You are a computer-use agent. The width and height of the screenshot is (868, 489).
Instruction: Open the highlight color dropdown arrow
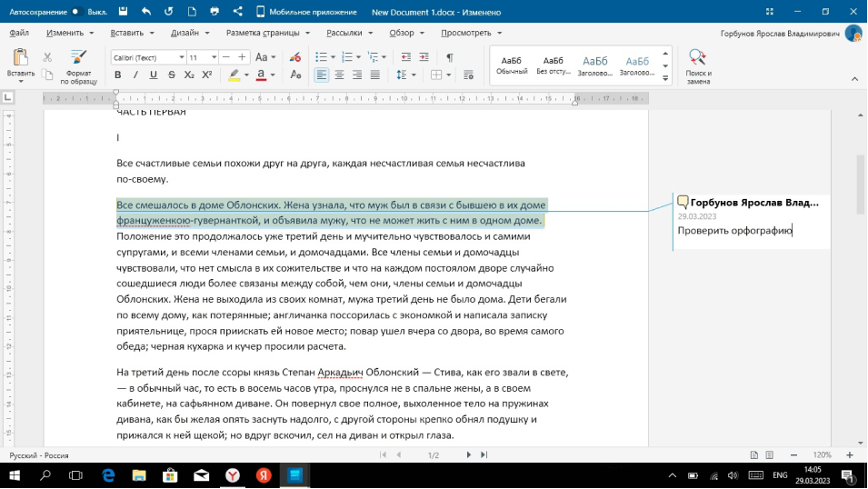coord(246,75)
